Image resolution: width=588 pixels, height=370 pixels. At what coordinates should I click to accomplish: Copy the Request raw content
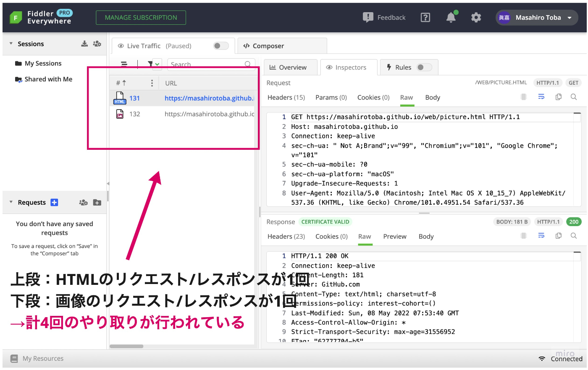click(559, 97)
